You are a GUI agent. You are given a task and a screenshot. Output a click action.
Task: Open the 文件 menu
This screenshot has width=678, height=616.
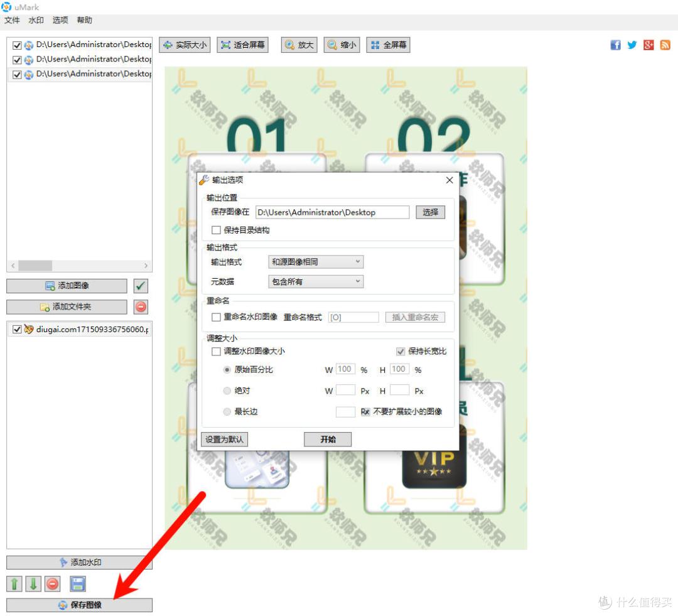[12, 20]
